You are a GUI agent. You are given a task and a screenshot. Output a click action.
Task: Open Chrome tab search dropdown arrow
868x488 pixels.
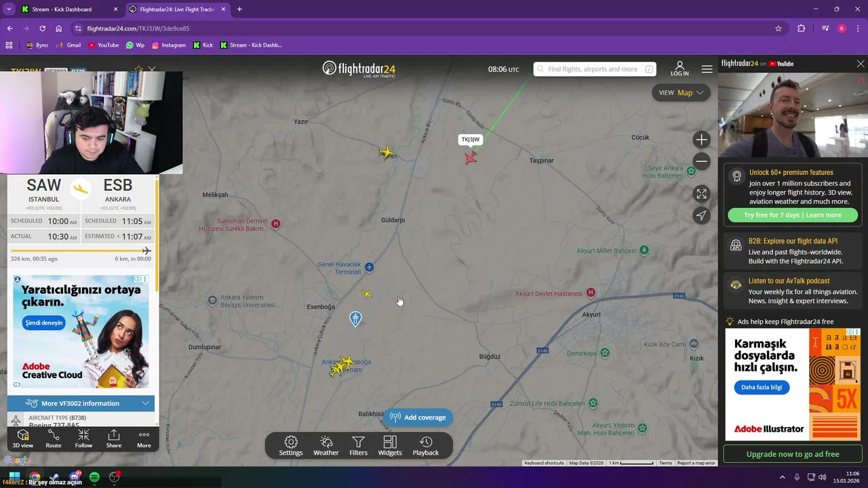(9, 9)
